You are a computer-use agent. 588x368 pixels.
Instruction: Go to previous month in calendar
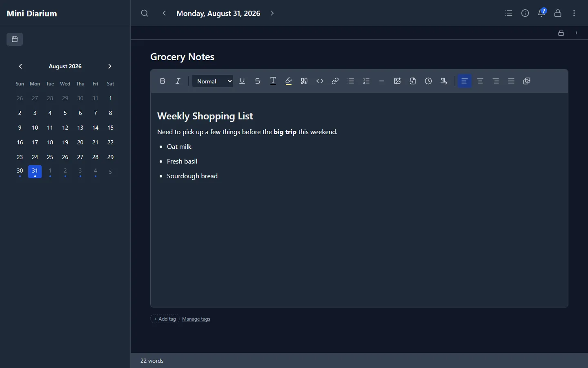[20, 66]
